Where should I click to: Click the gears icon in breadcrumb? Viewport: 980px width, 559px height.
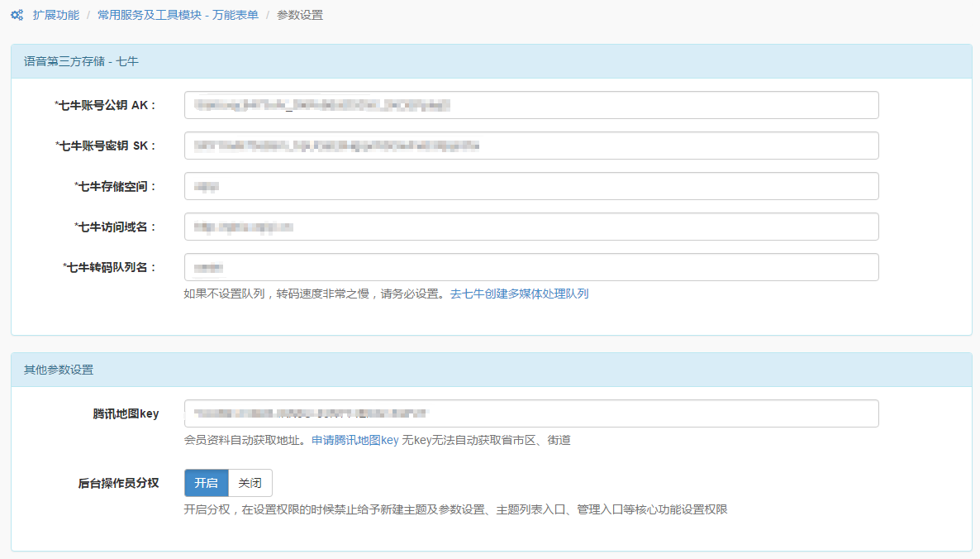coord(17,15)
